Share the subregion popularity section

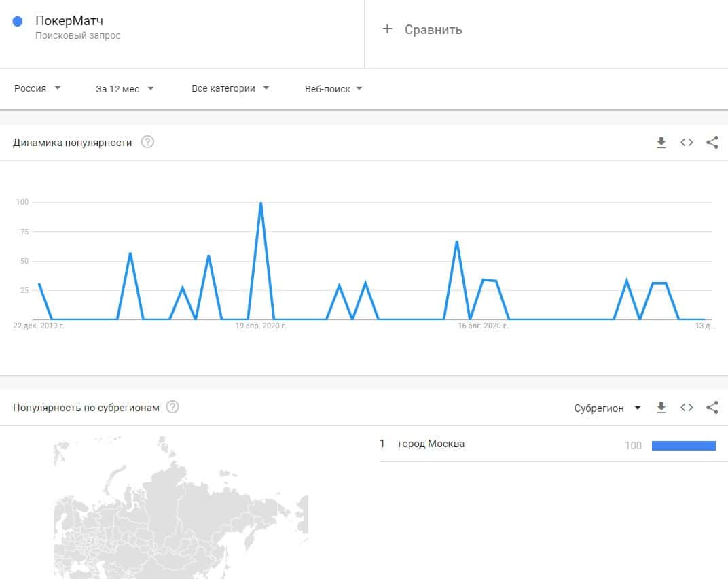click(x=712, y=408)
